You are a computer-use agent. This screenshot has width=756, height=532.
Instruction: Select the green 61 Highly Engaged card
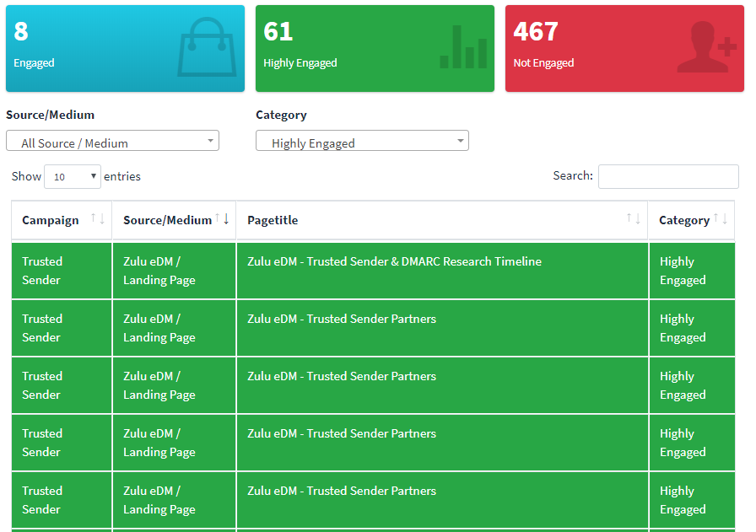[375, 48]
